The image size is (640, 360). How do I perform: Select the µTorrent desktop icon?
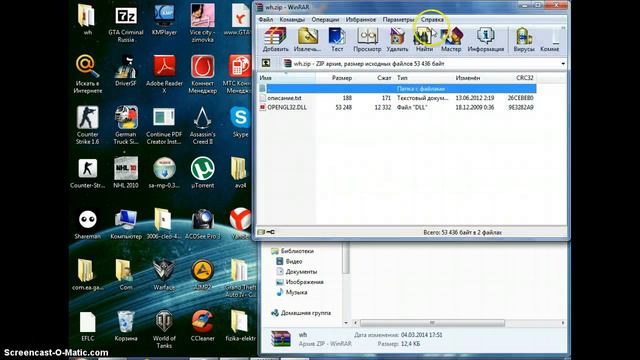pos(202,173)
